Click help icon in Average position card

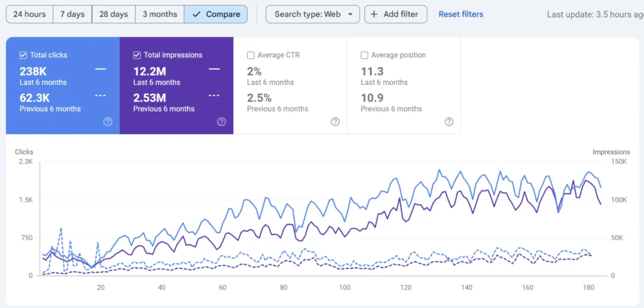449,122
